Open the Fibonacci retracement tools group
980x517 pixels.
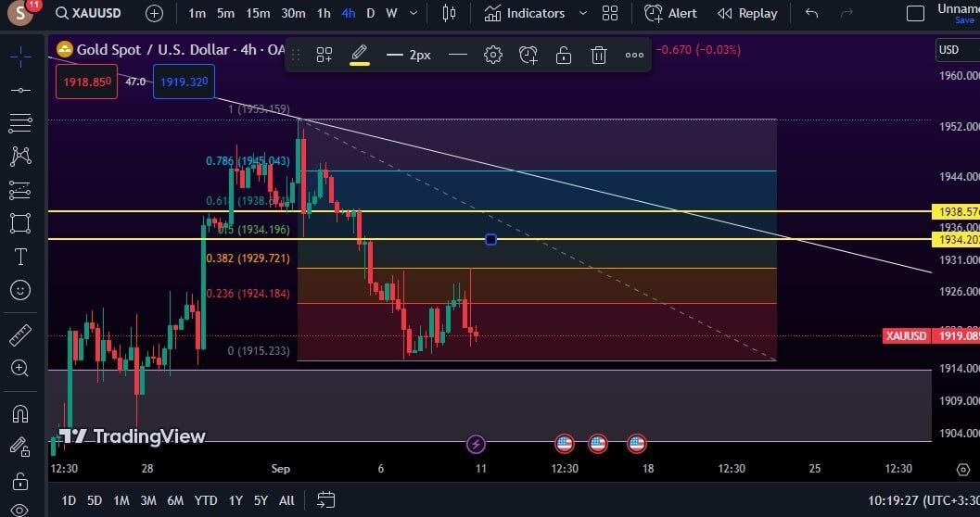click(x=20, y=123)
